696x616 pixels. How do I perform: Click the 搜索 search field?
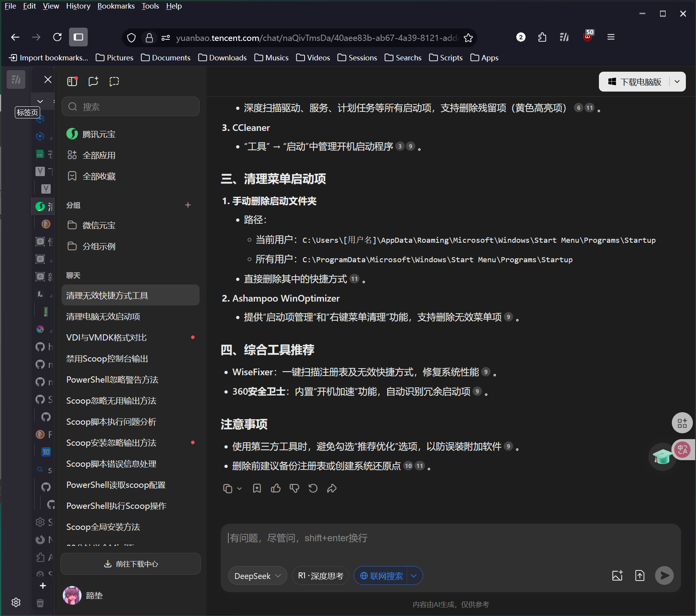tap(131, 106)
